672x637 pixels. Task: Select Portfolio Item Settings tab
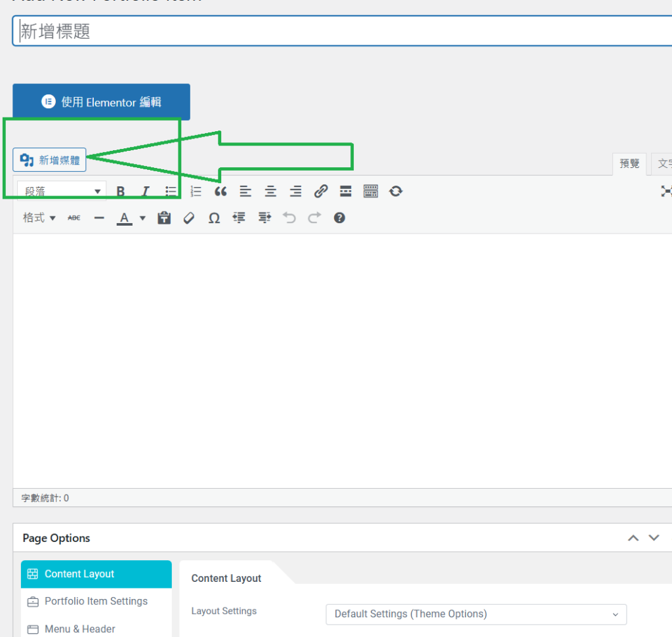[96, 601]
